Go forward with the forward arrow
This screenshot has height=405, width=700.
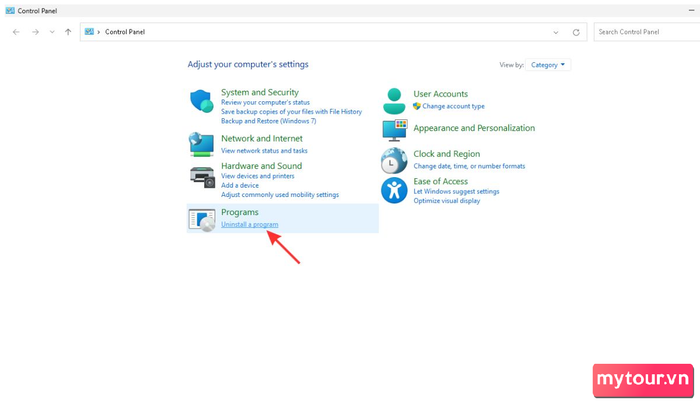tap(35, 32)
